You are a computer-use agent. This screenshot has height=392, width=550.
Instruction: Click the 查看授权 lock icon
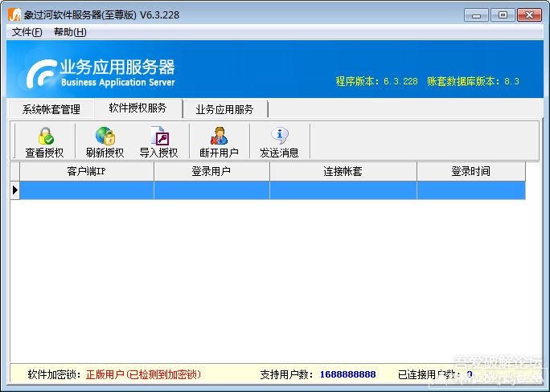46,136
